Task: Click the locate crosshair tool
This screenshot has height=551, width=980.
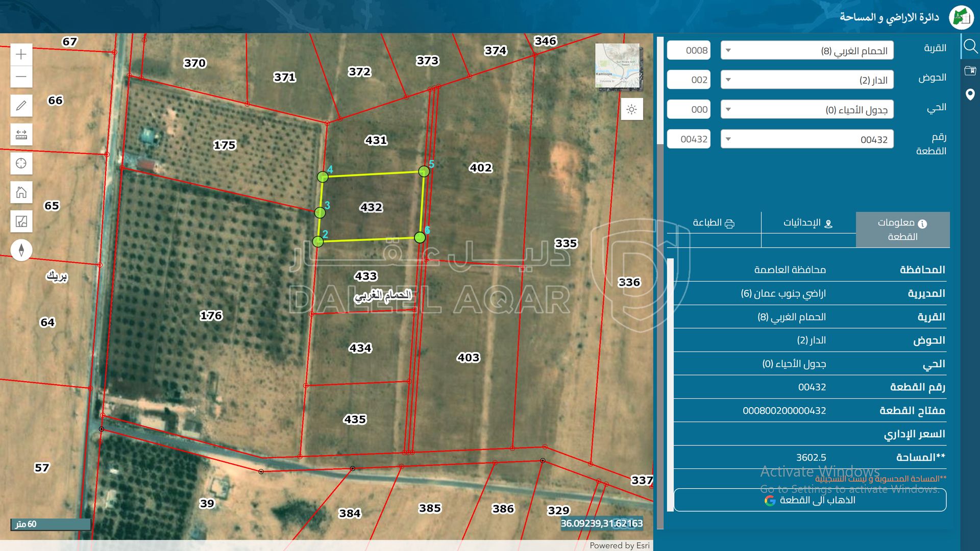Action: click(x=21, y=163)
